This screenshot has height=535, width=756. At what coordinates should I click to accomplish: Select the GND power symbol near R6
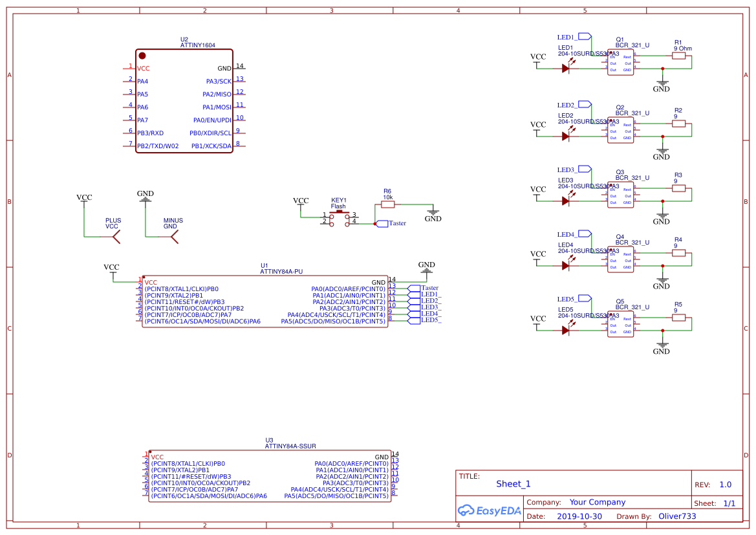pos(433,212)
